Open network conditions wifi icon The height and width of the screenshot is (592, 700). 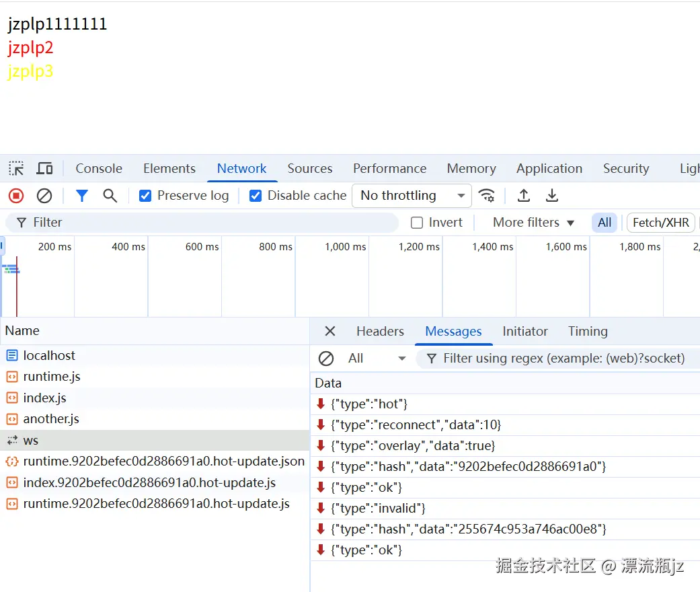[486, 196]
